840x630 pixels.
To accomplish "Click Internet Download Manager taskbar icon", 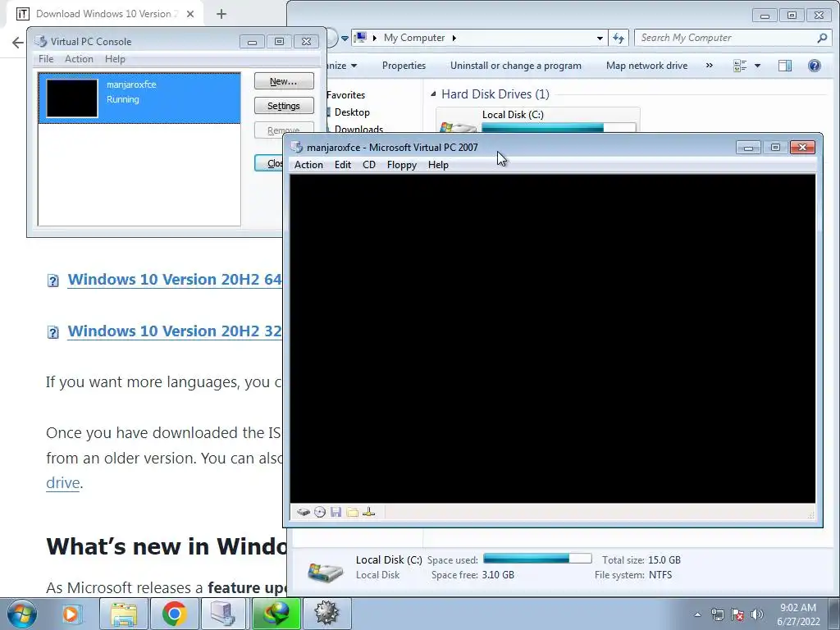I will point(276,614).
